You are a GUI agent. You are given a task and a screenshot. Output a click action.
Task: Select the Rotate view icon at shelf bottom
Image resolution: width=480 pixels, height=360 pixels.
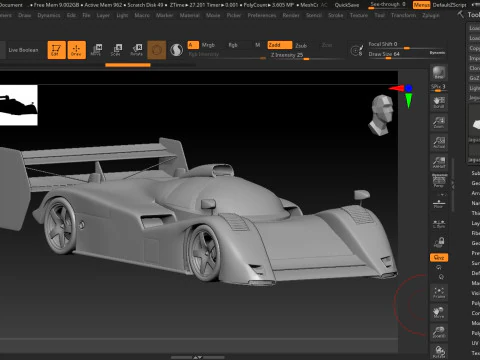tap(439, 352)
